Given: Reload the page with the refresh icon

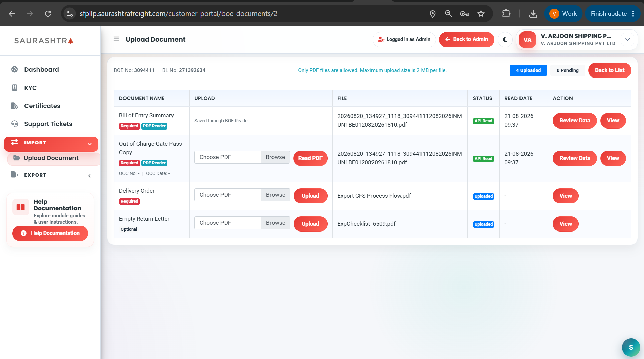Looking at the screenshot, I should (48, 14).
